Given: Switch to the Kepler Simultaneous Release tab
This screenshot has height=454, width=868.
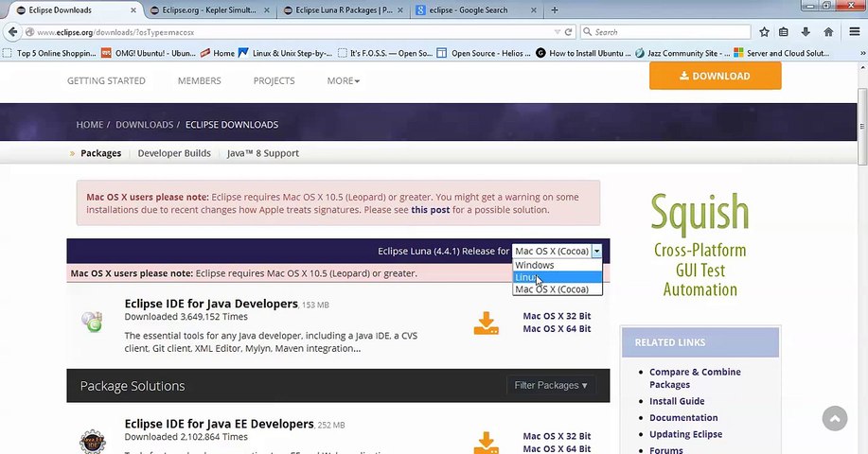Looking at the screenshot, I should click(x=209, y=10).
